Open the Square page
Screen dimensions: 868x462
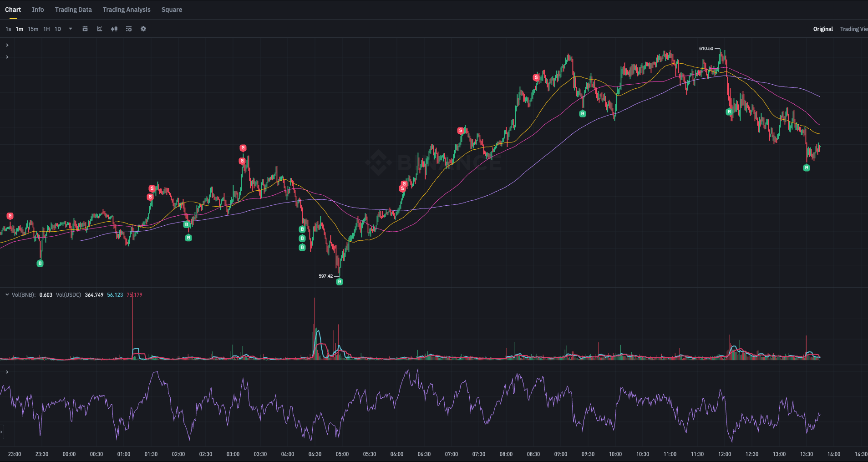[x=172, y=10]
